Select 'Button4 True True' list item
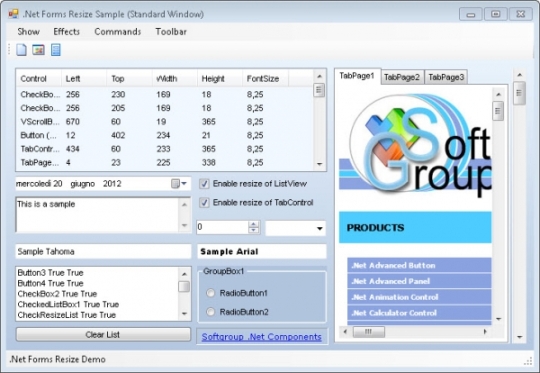Image resolution: width=540 pixels, height=373 pixels. click(x=97, y=283)
